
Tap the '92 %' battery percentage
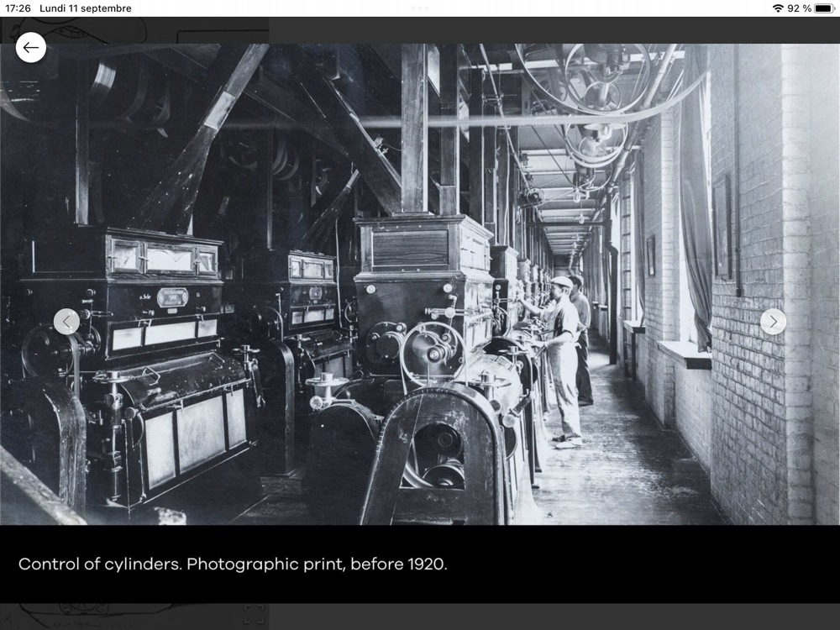(800, 8)
